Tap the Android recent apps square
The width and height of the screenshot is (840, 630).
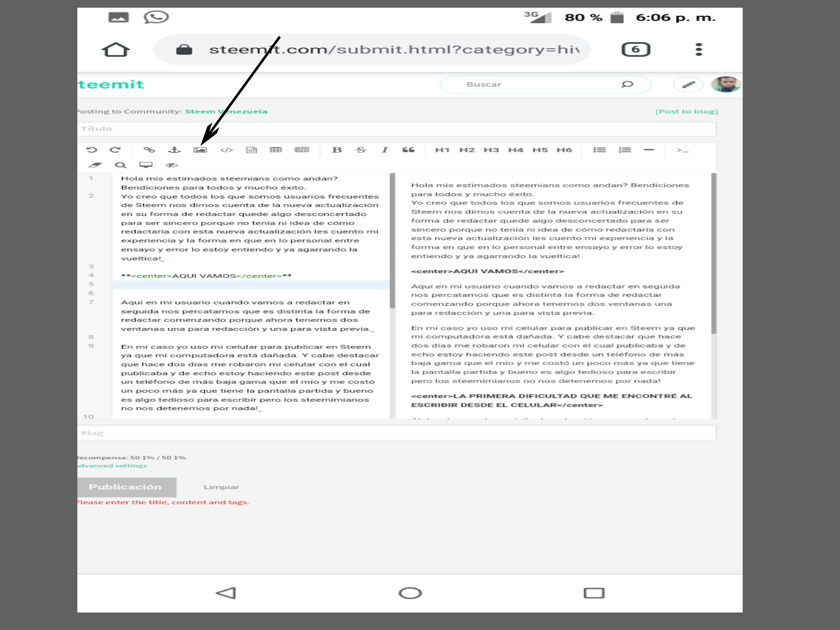pyautogui.click(x=594, y=593)
